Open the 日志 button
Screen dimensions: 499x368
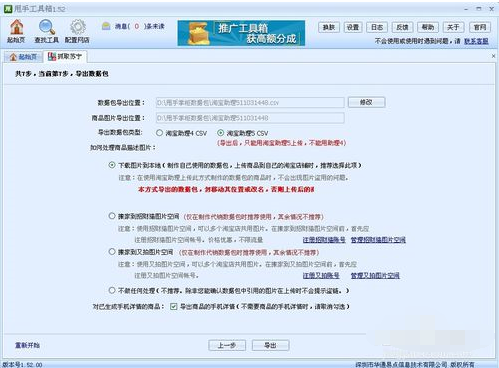(377, 27)
